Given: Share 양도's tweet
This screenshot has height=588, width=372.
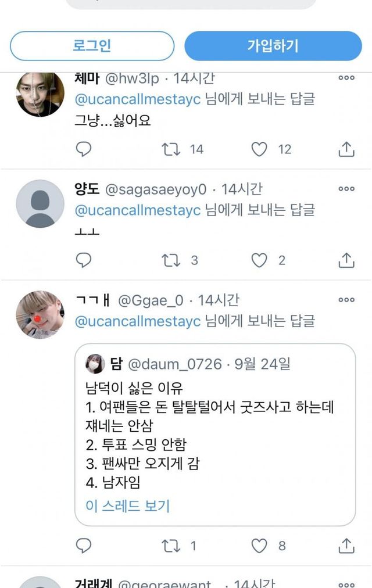Looking at the screenshot, I should tap(346, 260).
